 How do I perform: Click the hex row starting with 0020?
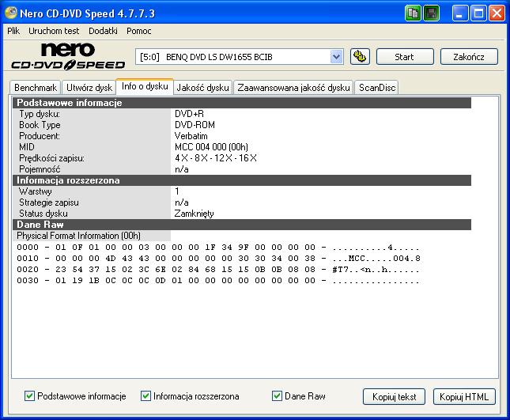point(218,270)
